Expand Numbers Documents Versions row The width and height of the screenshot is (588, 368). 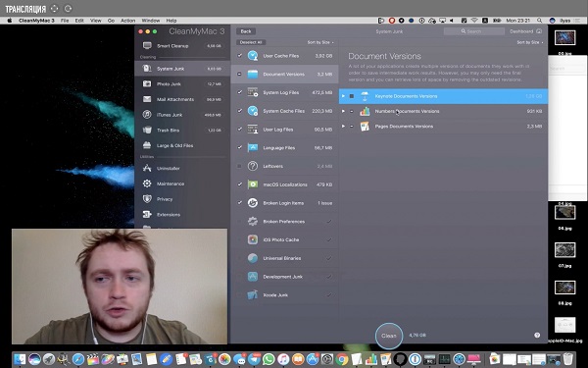point(343,111)
